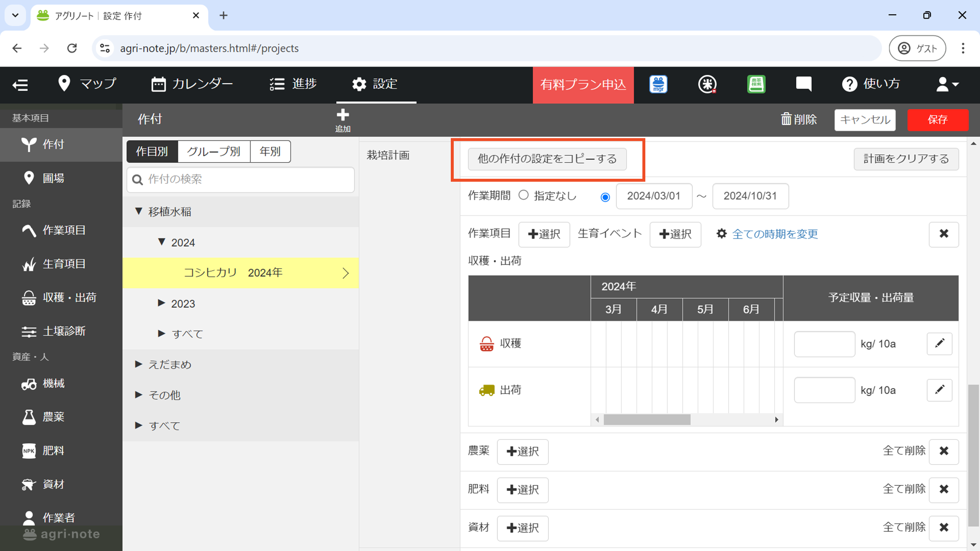
Task: Open 機械 tractor icon in sidebar
Action: click(x=29, y=383)
